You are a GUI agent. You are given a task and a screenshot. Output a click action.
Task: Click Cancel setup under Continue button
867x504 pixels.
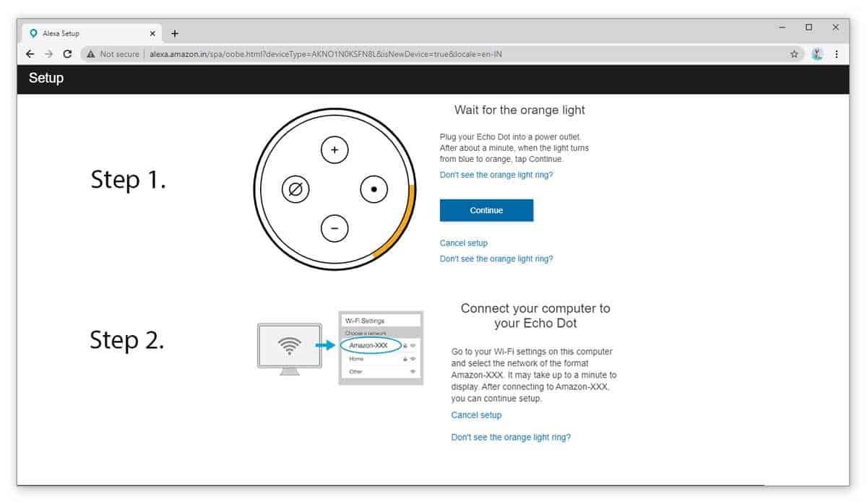464,243
